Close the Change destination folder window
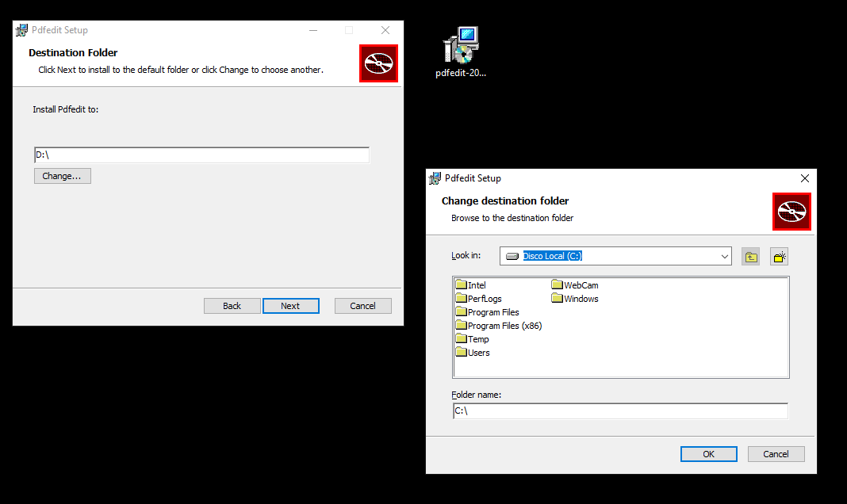 point(804,178)
